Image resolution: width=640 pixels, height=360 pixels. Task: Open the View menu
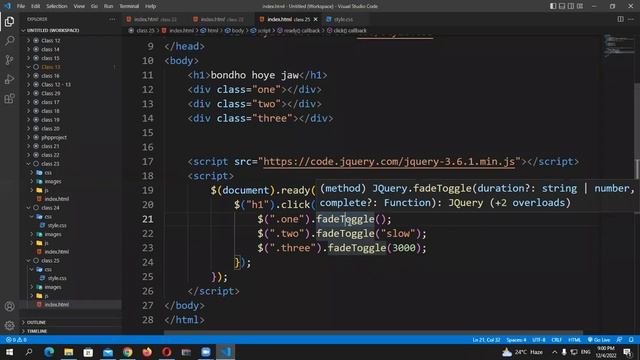coord(79,6)
